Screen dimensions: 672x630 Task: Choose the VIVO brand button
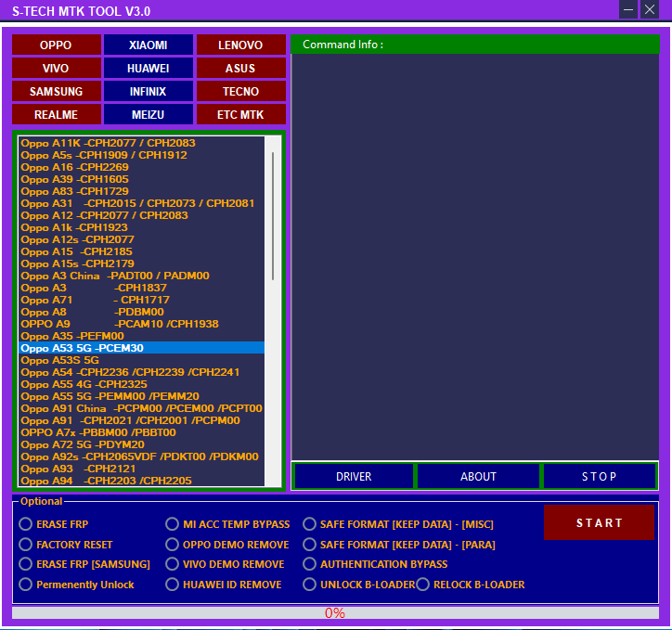[56, 68]
